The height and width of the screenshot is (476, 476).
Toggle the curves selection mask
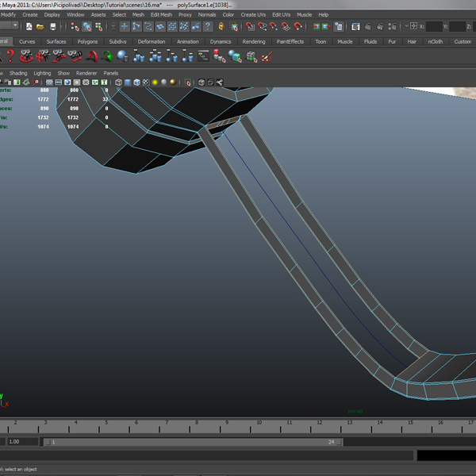[x=148, y=27]
